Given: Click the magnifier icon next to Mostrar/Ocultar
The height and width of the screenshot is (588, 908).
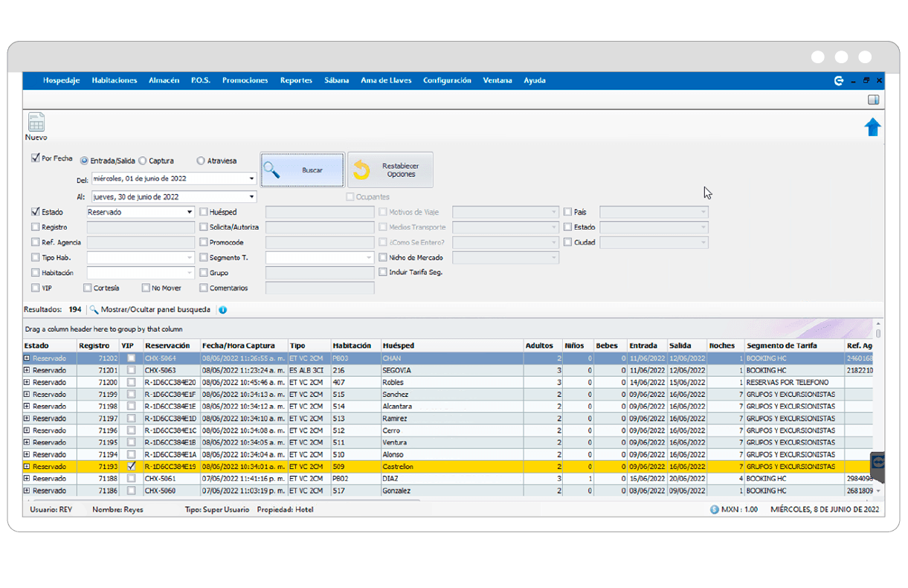Looking at the screenshot, I should (x=94, y=309).
